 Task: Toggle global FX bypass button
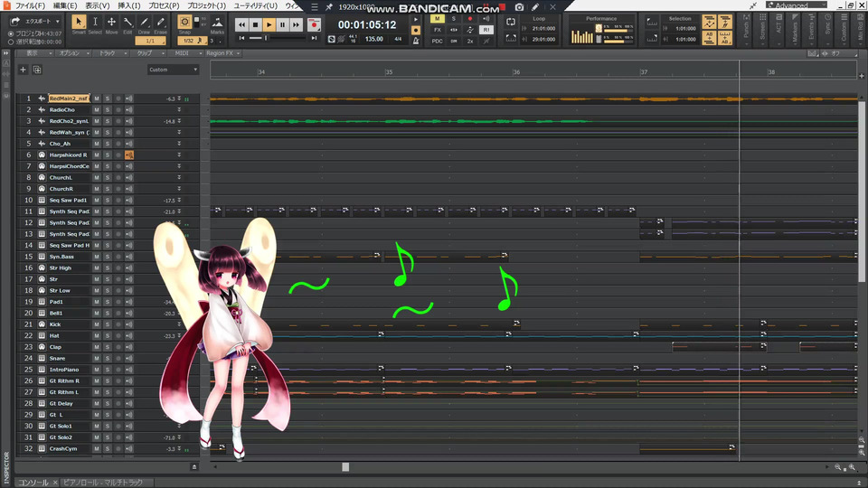438,30
